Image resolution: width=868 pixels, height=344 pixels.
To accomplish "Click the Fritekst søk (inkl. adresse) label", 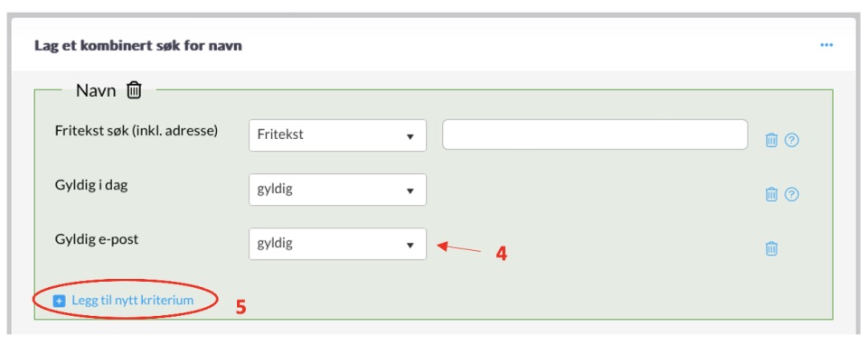I will coord(137,131).
